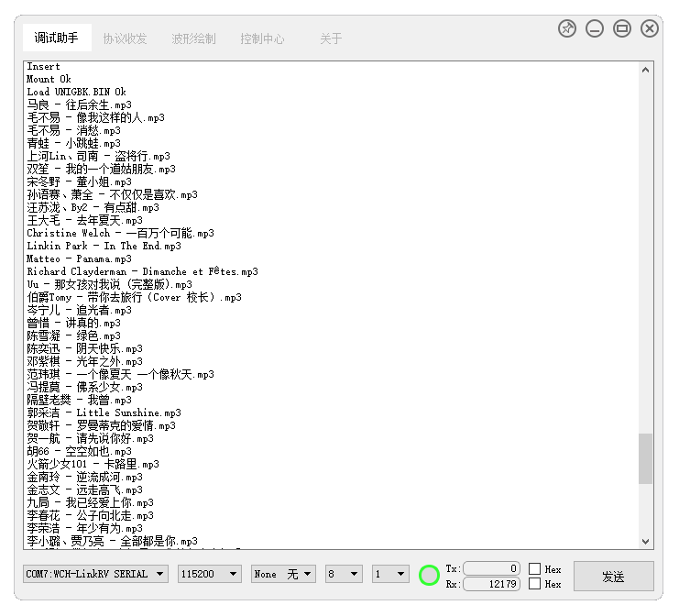This screenshot has width=679, height=616.
Task: Minimize the serial assistant window
Action: 595,28
